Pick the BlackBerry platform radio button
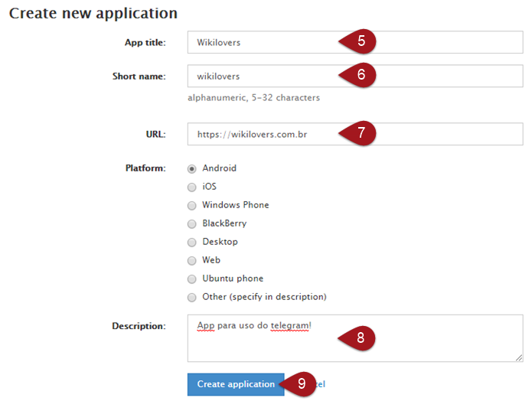Viewport: 532px width, 401px height. (x=192, y=223)
